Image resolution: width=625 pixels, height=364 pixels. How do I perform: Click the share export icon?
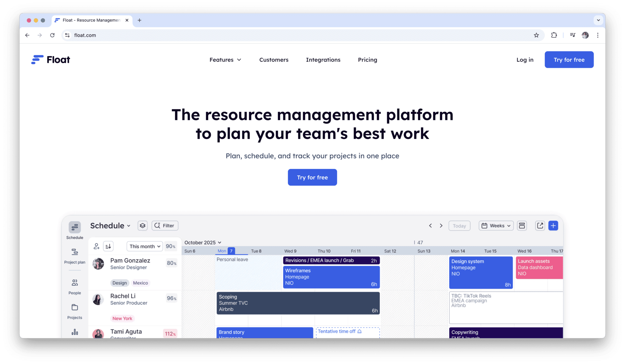pos(540,226)
